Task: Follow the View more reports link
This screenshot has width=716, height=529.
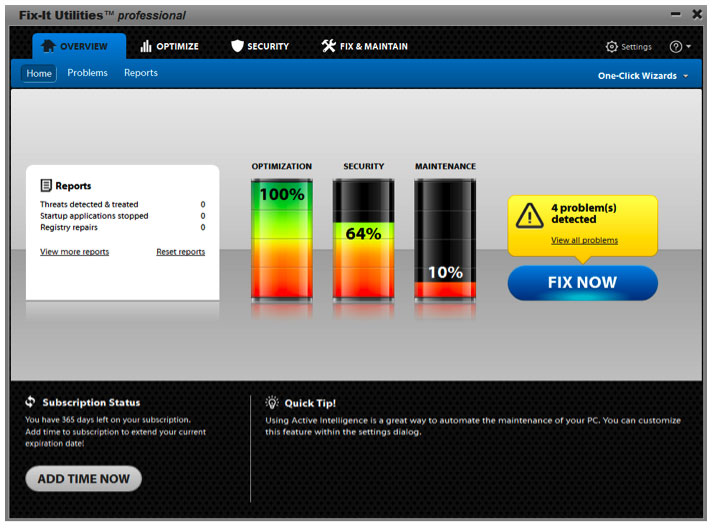Action: pyautogui.click(x=74, y=252)
